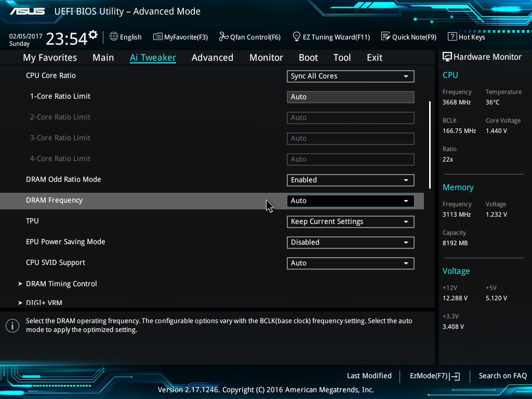This screenshot has width=532, height=399.
Task: Open the DRAM Odd Ratio Mode dropdown
Action: 351,180
